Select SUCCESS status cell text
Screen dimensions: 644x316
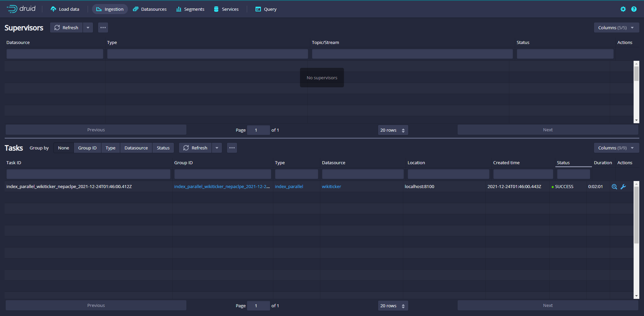[564, 186]
